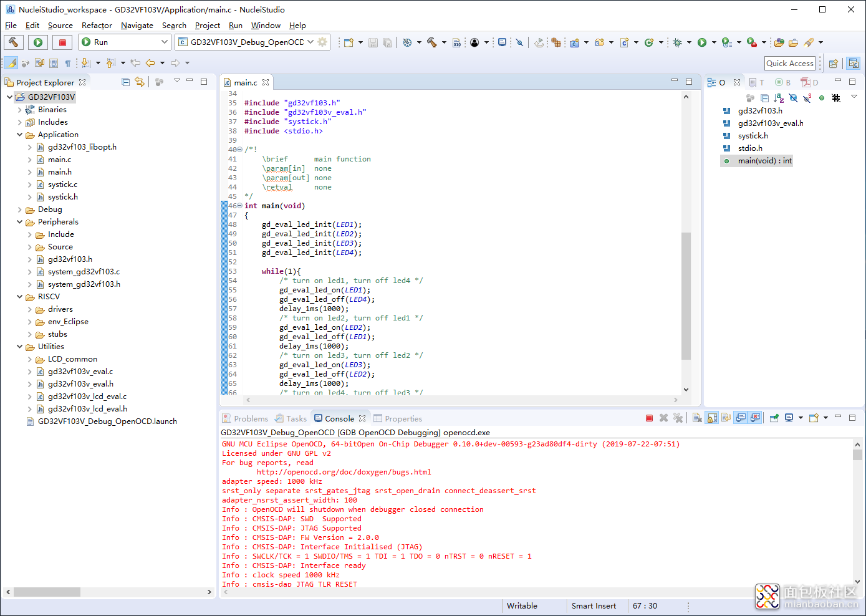Expand the Binaries folder node
Image resolution: width=866 pixels, height=616 pixels.
pyautogui.click(x=19, y=110)
